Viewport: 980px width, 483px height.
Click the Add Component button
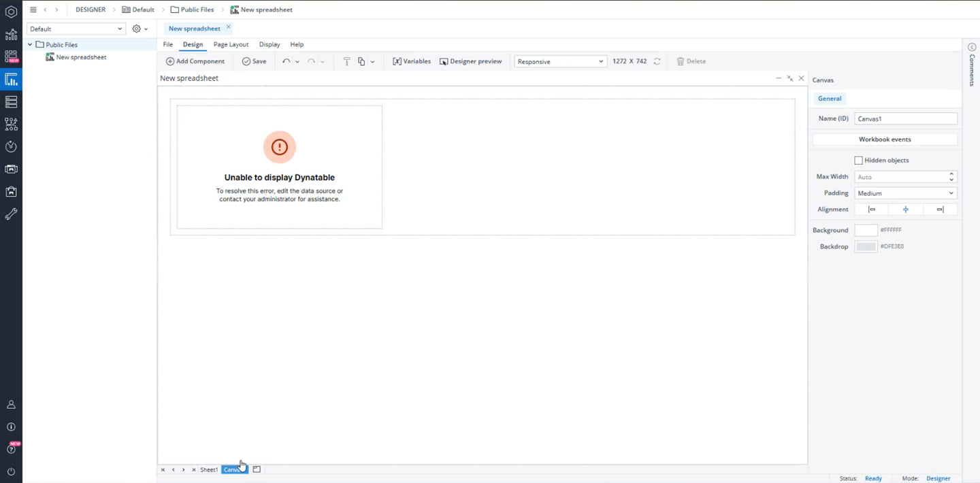(x=195, y=61)
